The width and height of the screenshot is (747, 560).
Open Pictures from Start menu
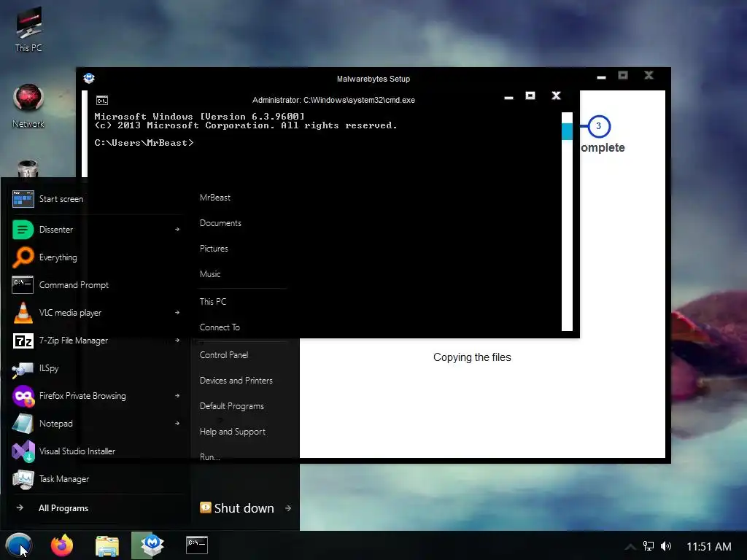click(214, 249)
